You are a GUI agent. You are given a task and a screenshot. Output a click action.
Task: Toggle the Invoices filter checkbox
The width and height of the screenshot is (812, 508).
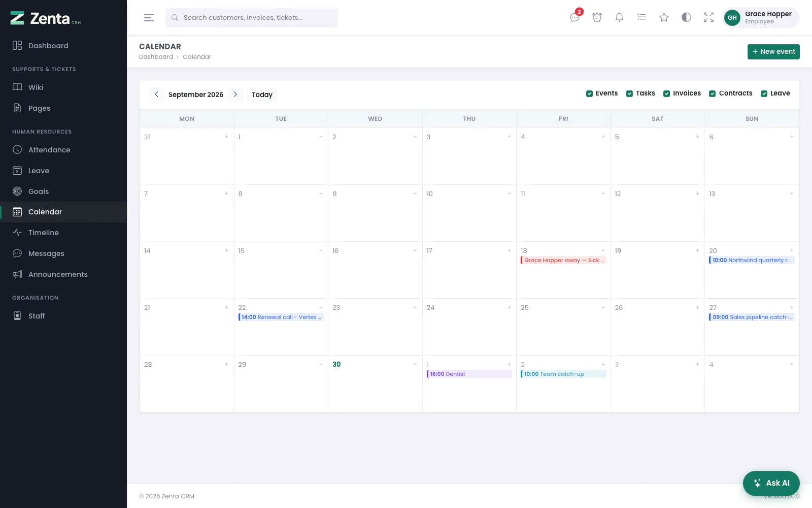click(x=666, y=93)
